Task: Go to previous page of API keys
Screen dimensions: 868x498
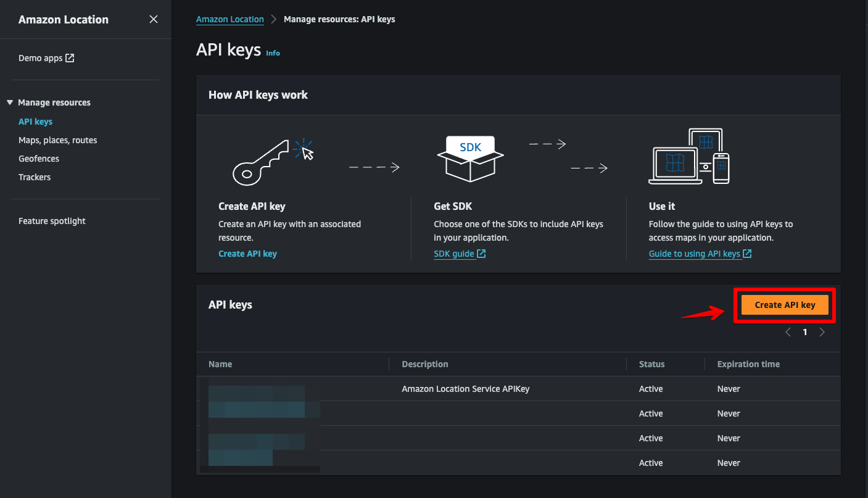Action: tap(788, 332)
